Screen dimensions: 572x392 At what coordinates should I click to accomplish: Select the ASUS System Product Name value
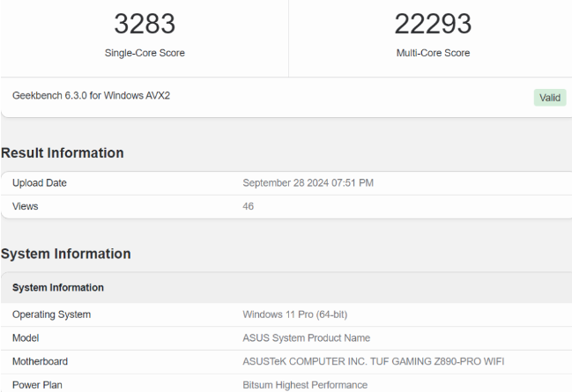pos(306,338)
